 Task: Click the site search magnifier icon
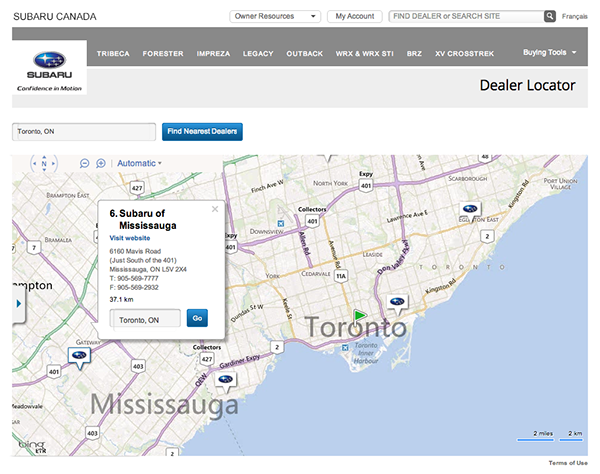pos(549,16)
